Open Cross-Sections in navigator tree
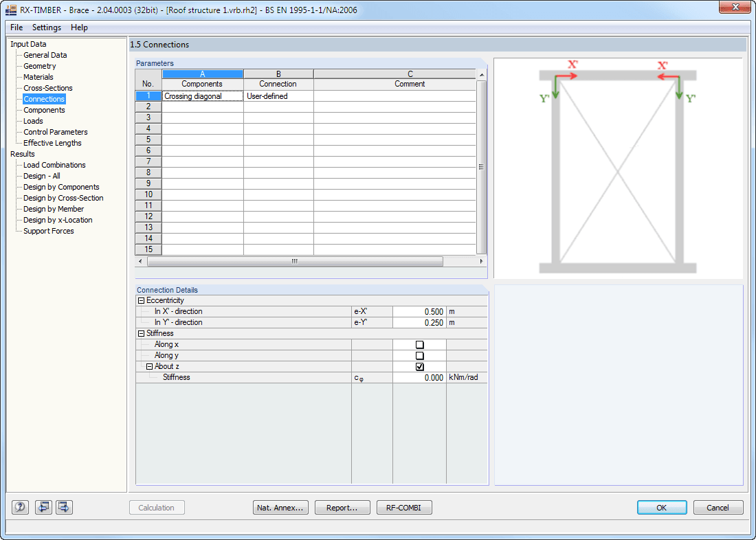The height and width of the screenshot is (540, 756). pos(48,88)
